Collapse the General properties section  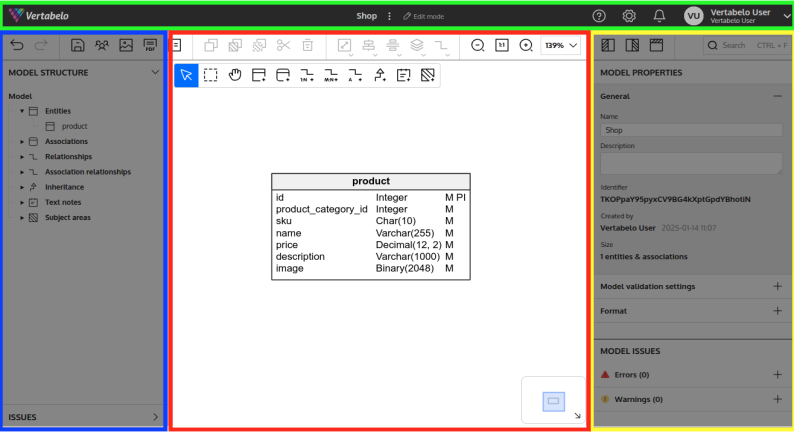pyautogui.click(x=777, y=96)
